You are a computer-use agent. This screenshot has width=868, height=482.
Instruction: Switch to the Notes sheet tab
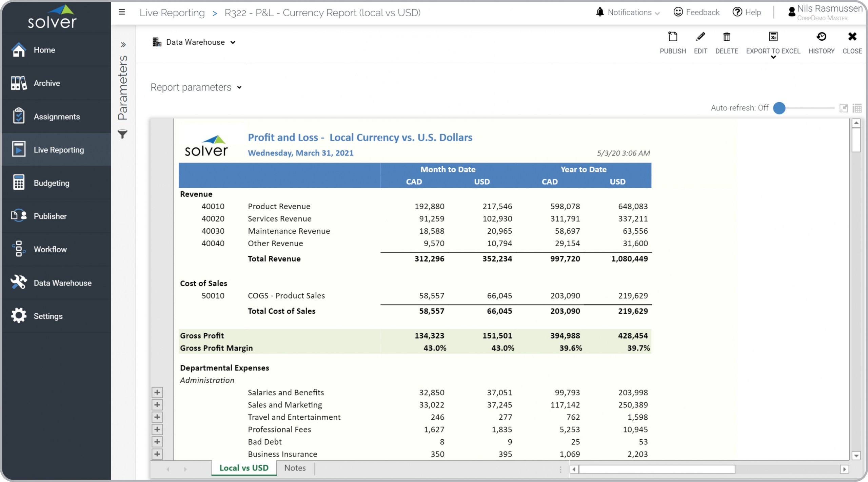point(295,468)
